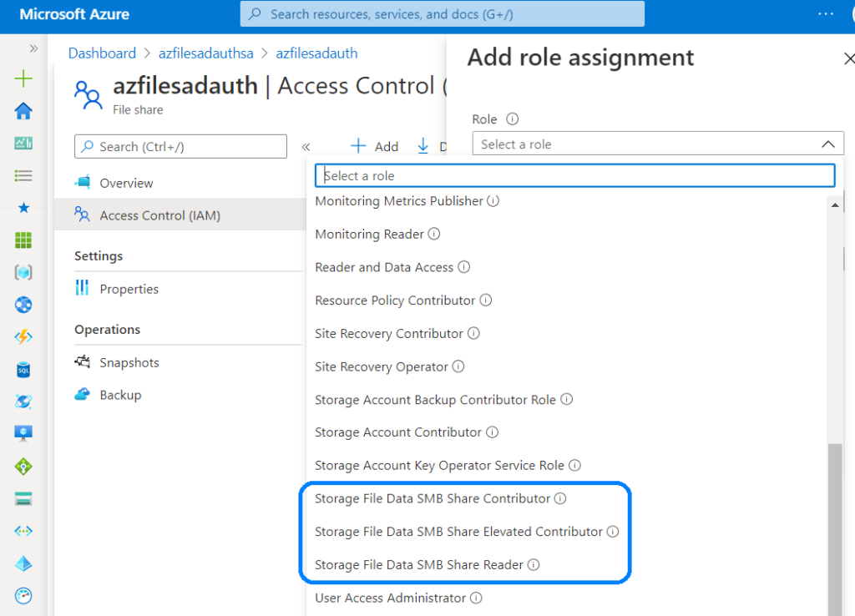Open the App Services globe icon
This screenshot has width=855, height=616.
[x=23, y=304]
